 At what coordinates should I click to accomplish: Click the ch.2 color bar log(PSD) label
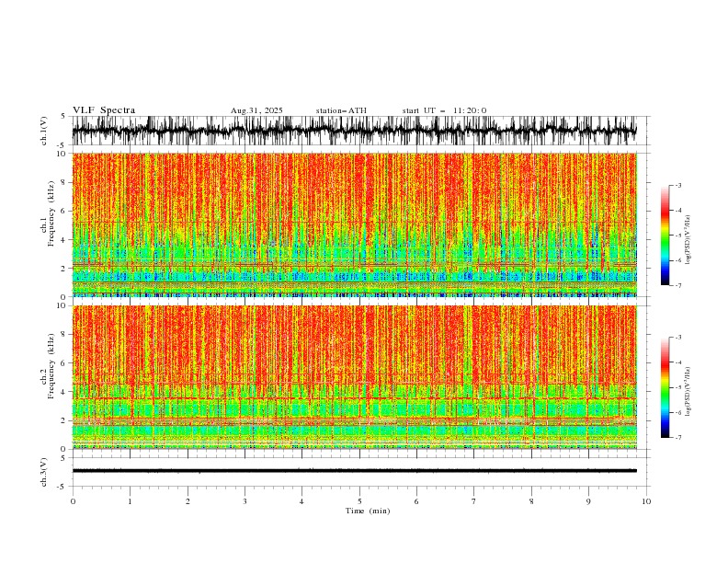(688, 392)
